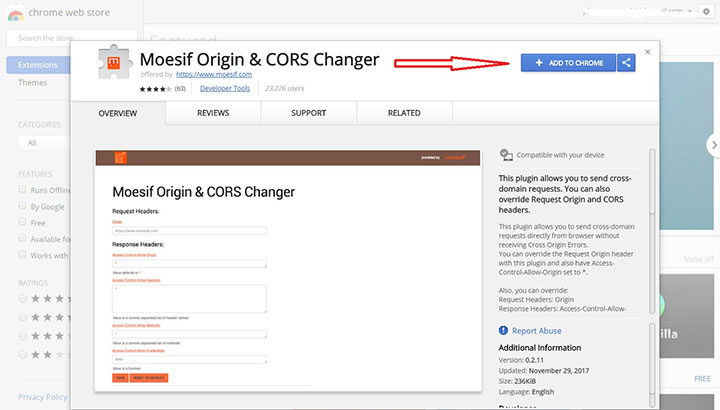Open the Related tab
Image resolution: width=720 pixels, height=410 pixels.
pyautogui.click(x=404, y=113)
